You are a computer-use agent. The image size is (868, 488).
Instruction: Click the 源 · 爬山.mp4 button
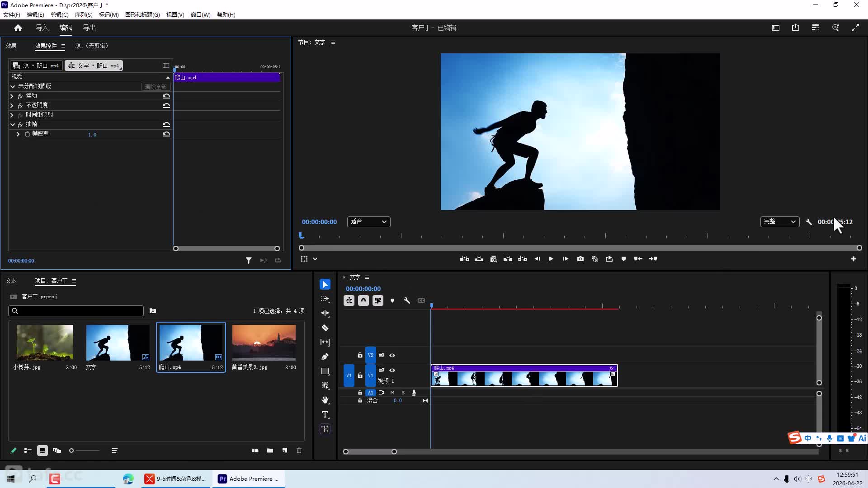36,66
